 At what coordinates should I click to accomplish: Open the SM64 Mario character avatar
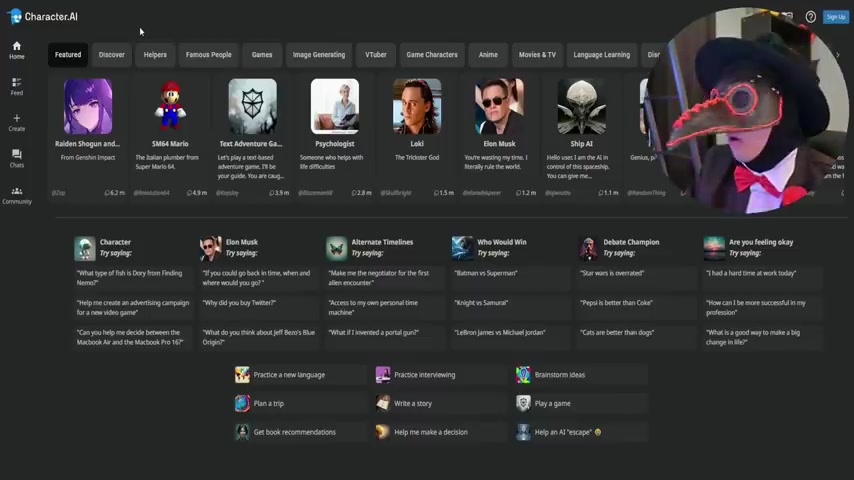click(170, 106)
